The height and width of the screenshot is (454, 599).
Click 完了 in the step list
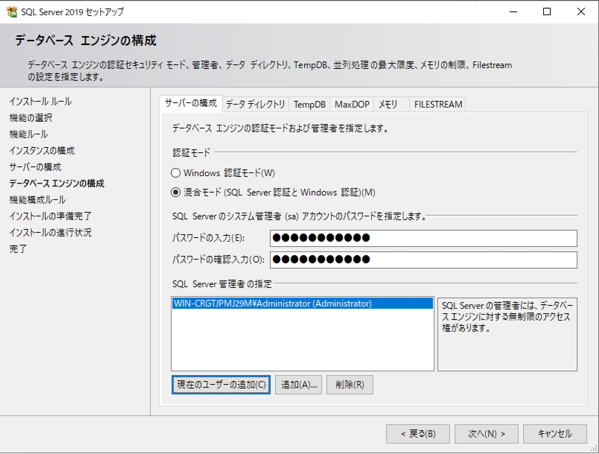pyautogui.click(x=18, y=249)
